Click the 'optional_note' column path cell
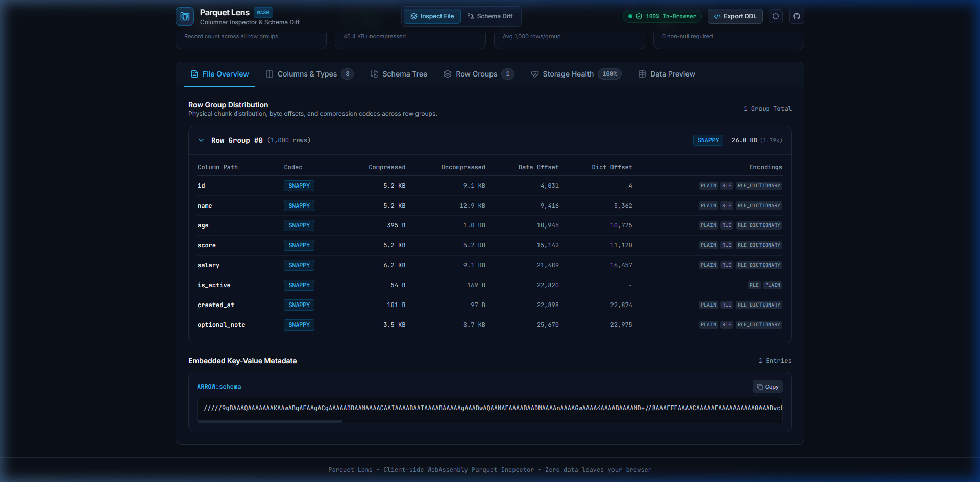 (x=222, y=325)
